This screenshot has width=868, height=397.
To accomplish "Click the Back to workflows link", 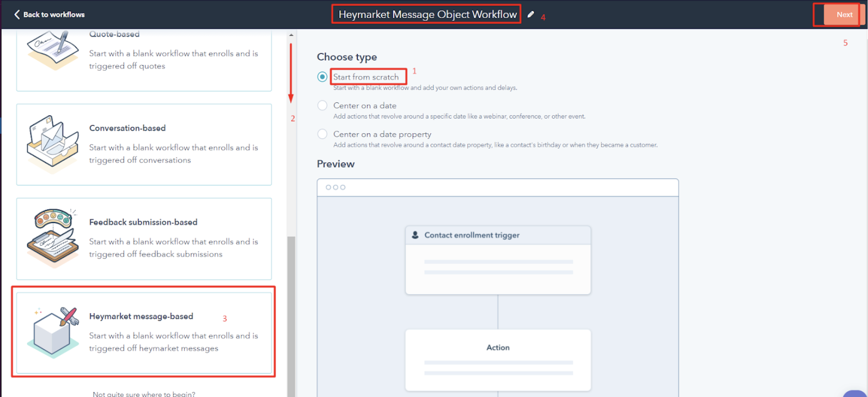I will (49, 14).
